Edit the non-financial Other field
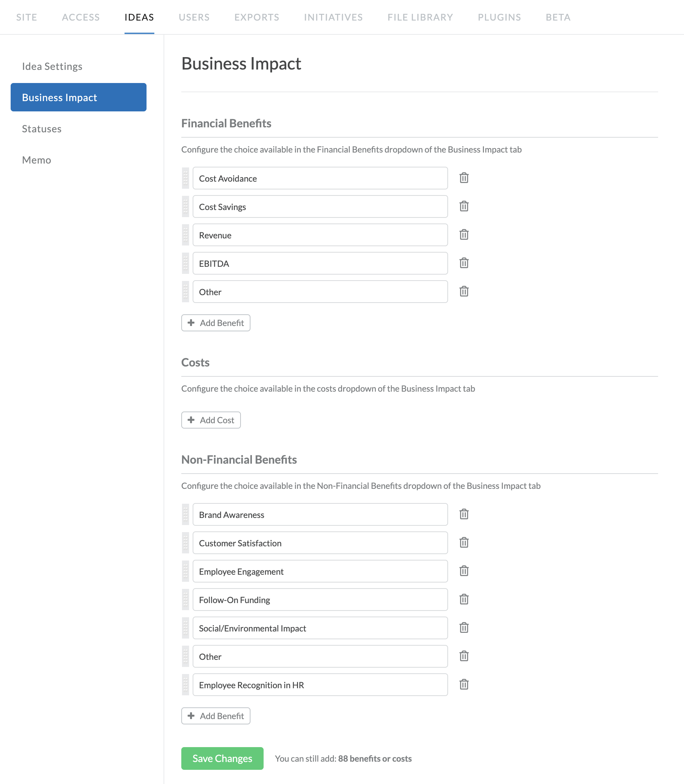684x784 pixels. point(320,657)
